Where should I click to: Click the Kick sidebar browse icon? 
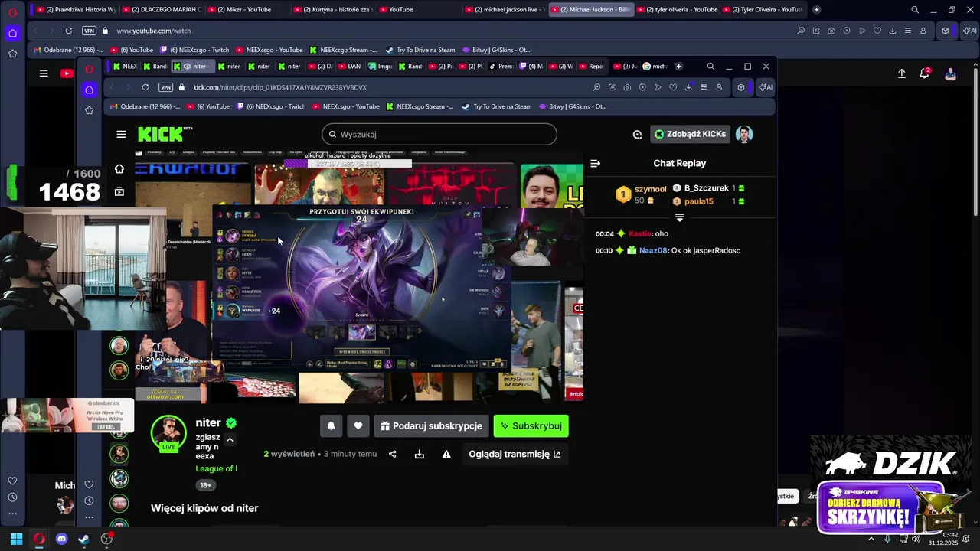tap(119, 191)
